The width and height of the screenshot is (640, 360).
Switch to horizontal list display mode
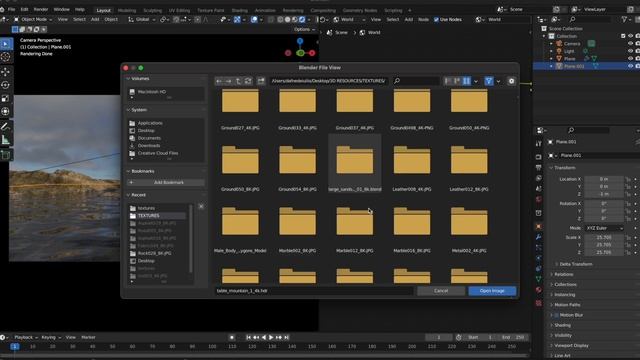coord(457,81)
